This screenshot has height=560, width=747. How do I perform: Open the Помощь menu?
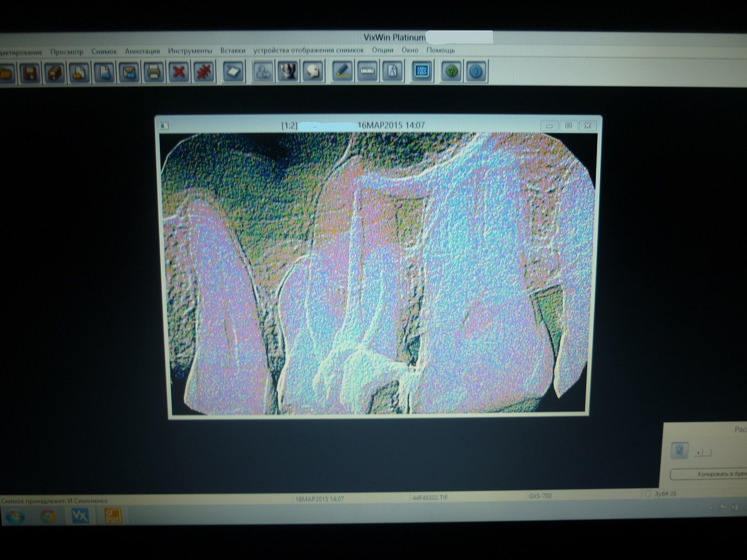point(441,50)
